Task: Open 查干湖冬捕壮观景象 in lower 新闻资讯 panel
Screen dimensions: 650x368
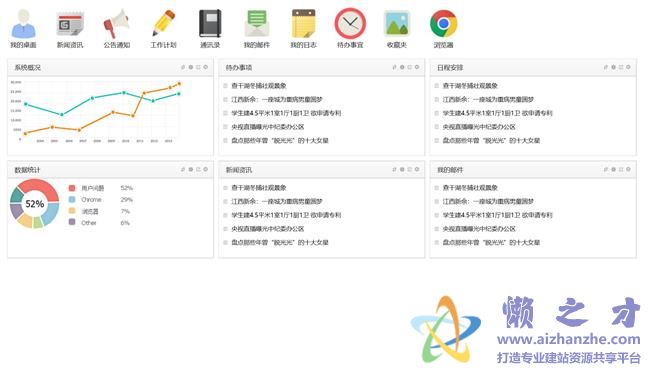Action: click(259, 188)
